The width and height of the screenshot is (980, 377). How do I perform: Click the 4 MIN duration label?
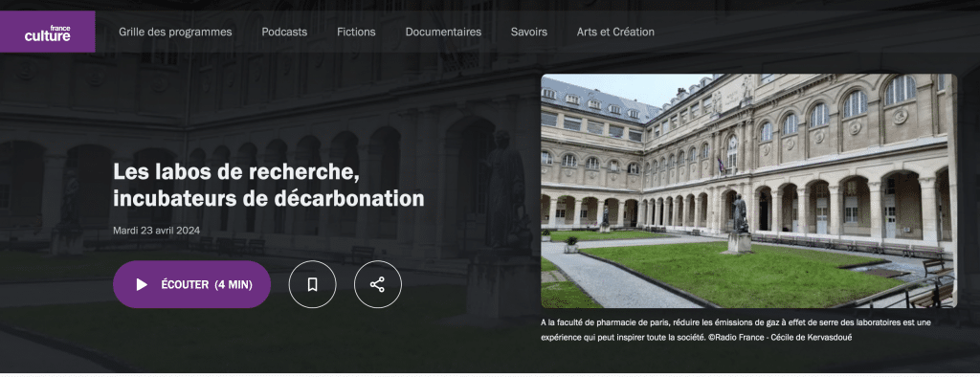tap(234, 284)
